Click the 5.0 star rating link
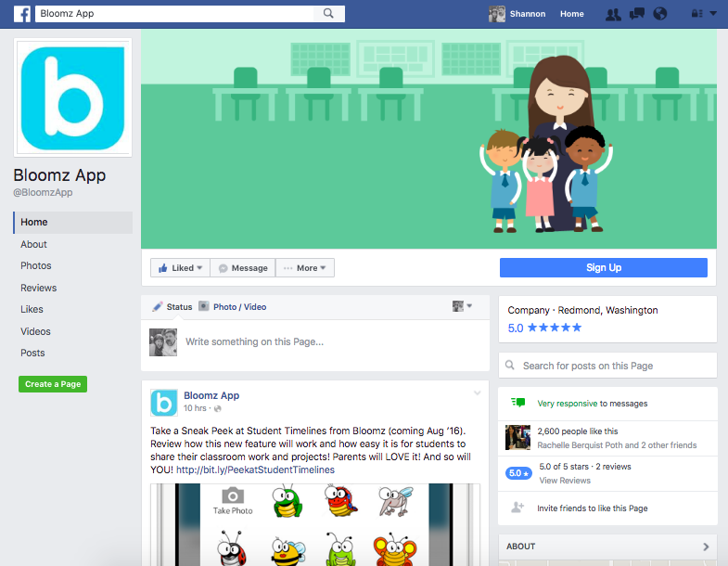The image size is (728, 566). 544,328
